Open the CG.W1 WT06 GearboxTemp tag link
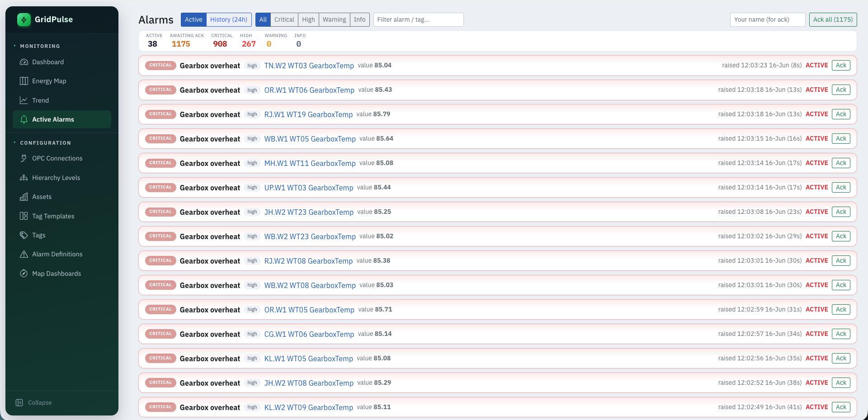The height and width of the screenshot is (420, 868). 309,334
